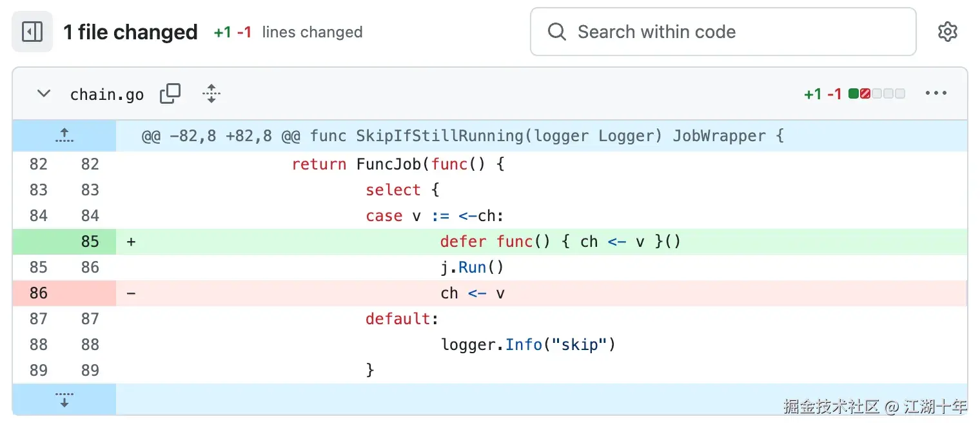Click the +1 -1 lines changed summary

288,32
